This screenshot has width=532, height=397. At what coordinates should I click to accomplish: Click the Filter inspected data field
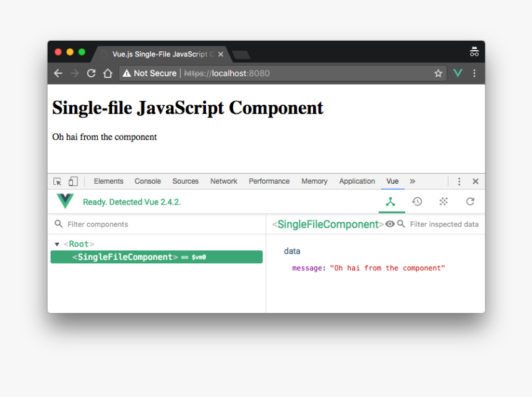[x=444, y=224]
